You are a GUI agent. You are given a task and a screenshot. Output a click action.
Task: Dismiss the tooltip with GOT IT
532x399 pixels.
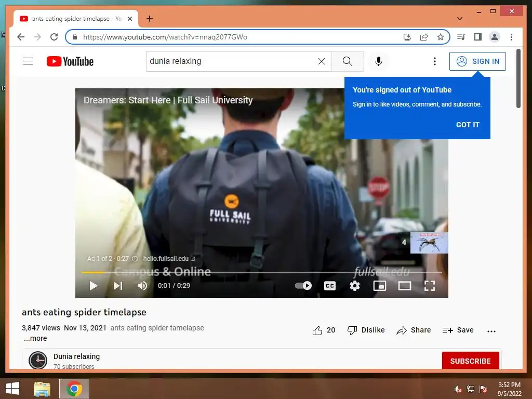tap(468, 125)
